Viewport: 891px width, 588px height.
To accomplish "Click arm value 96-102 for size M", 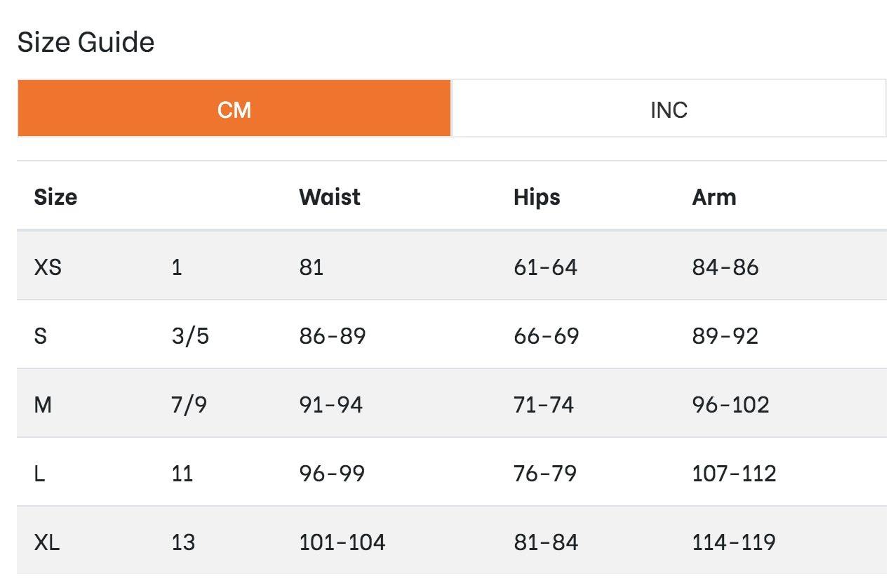I will (730, 405).
